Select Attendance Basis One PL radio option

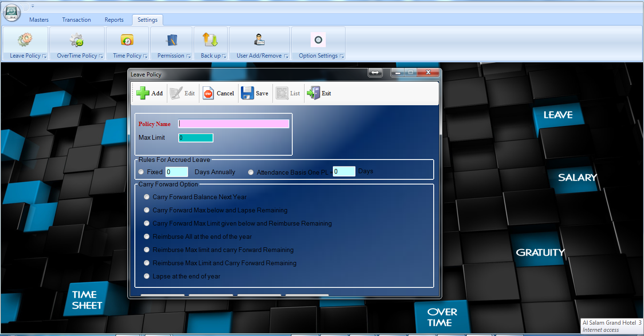point(251,172)
